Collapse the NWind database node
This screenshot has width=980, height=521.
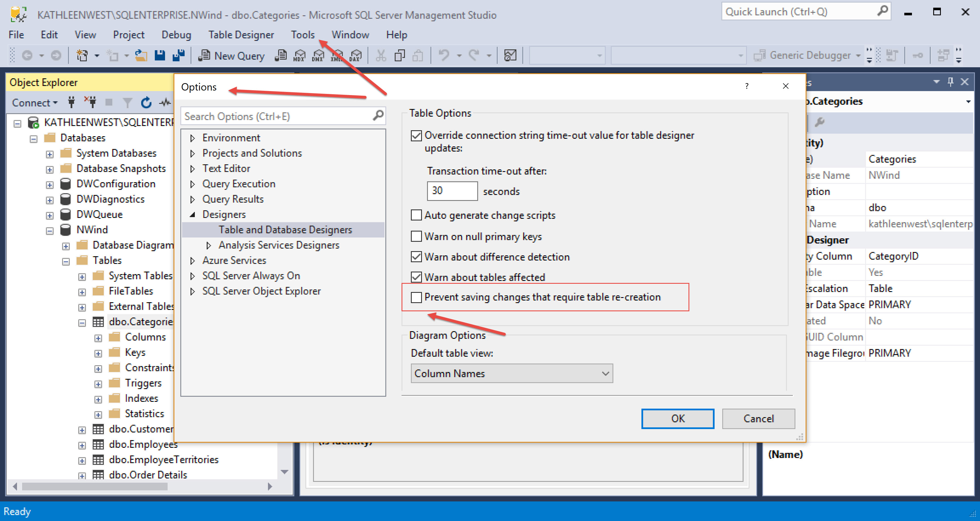tap(49, 231)
